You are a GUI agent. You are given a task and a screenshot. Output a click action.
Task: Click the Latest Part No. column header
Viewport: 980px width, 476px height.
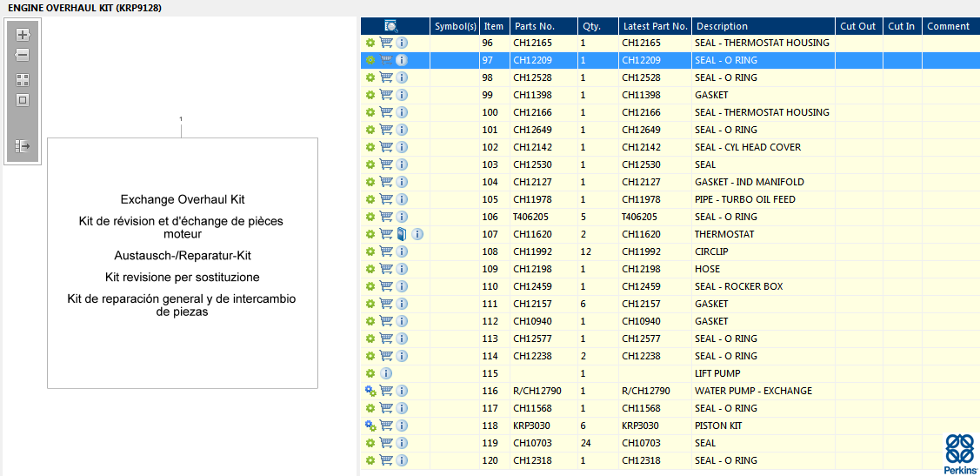[x=655, y=26]
